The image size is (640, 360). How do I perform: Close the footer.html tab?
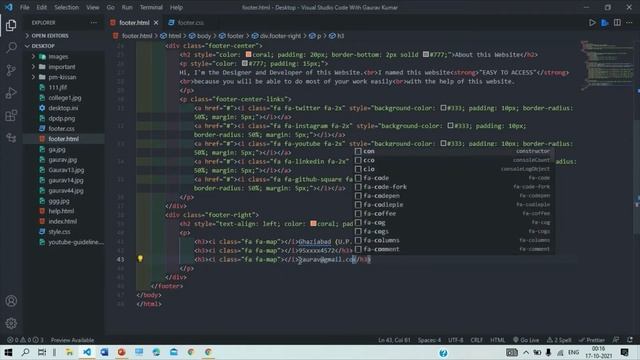point(156,23)
